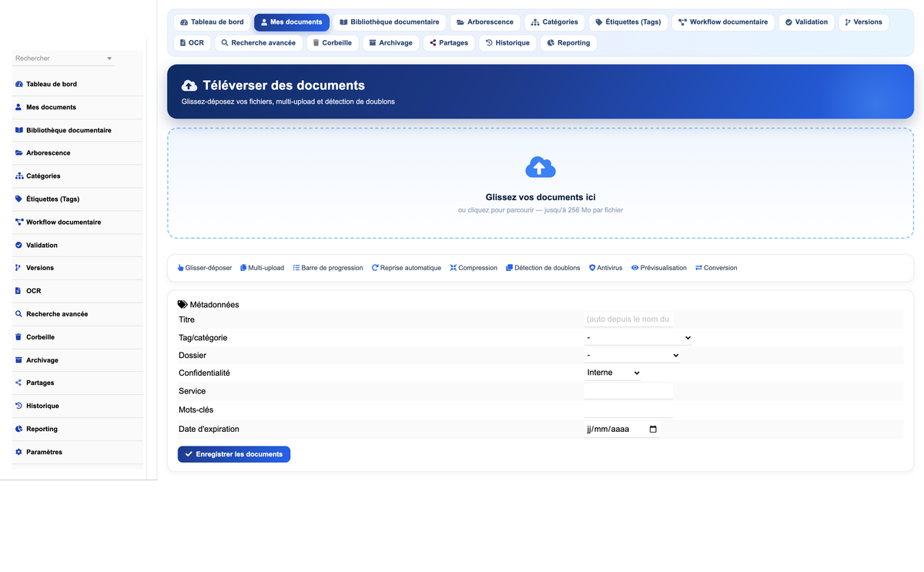
Task: Click the Corbeille sidebar trash icon
Action: point(19,337)
